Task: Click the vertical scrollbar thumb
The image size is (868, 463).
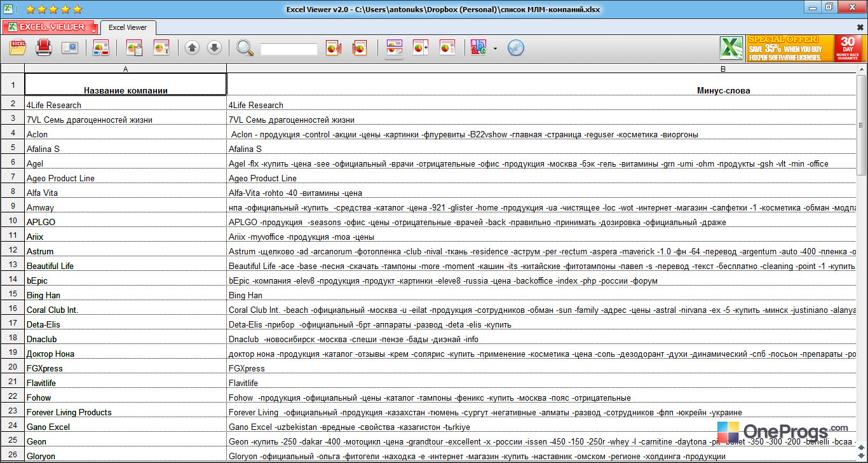Action: point(862,125)
